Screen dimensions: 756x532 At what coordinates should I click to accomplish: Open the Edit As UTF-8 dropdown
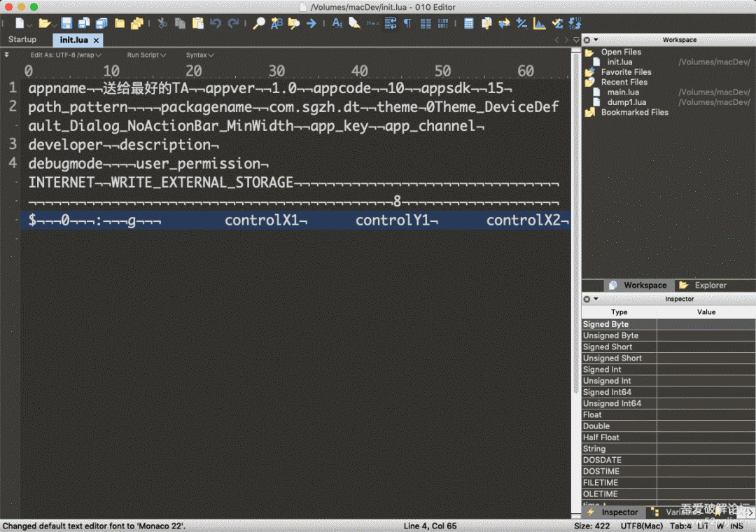click(x=66, y=55)
